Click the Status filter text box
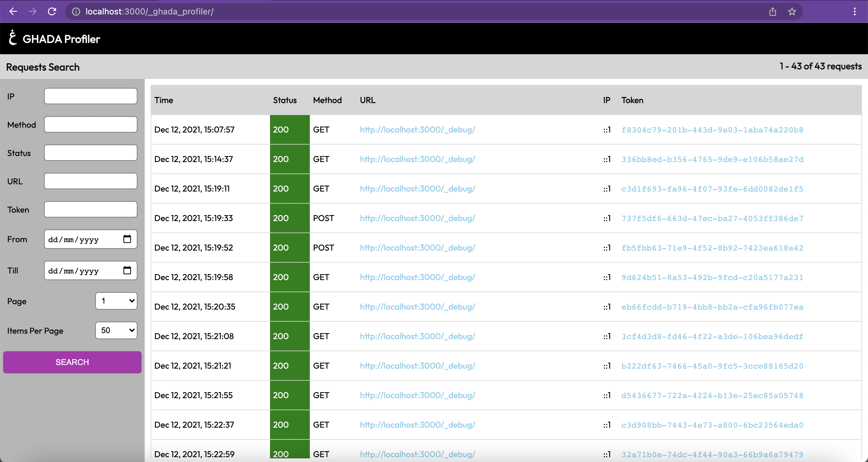This screenshot has height=462, width=868. click(91, 153)
